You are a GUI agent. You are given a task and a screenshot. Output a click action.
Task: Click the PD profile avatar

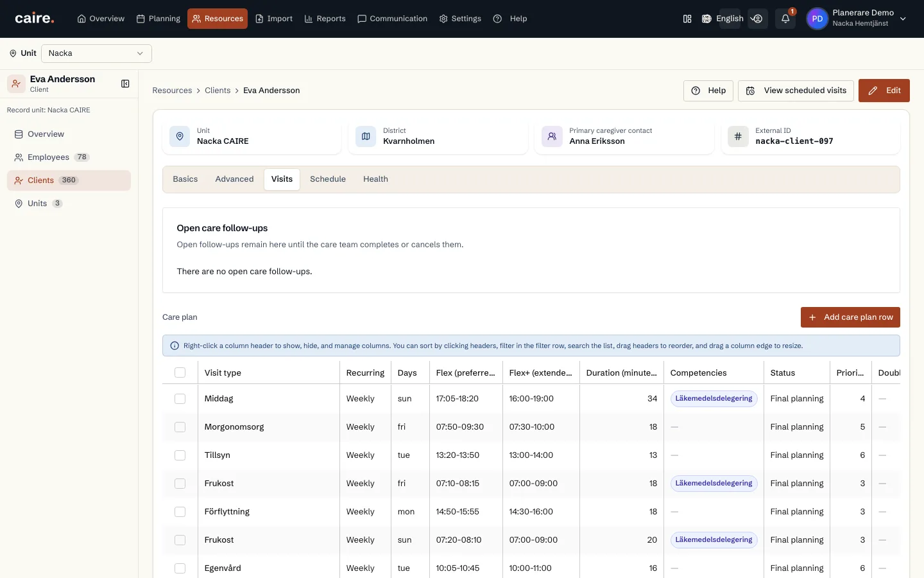(817, 19)
